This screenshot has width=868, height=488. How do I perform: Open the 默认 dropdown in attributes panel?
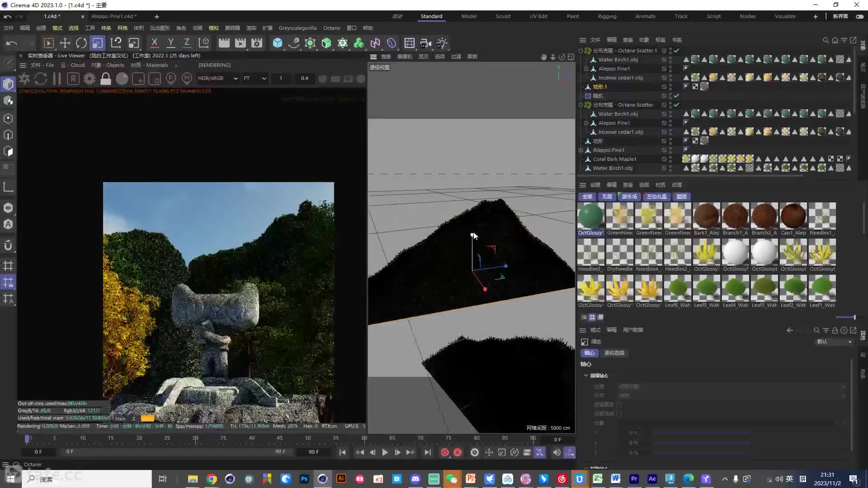(x=834, y=342)
